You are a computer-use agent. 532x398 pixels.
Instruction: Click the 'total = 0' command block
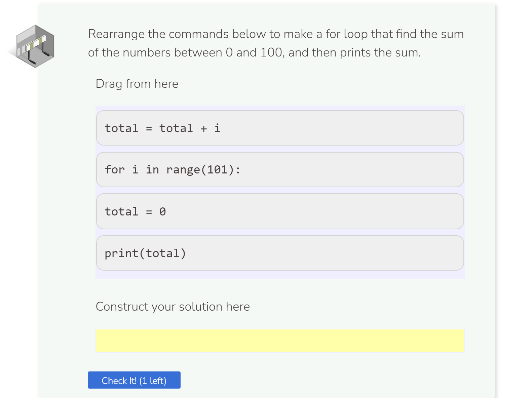click(280, 211)
